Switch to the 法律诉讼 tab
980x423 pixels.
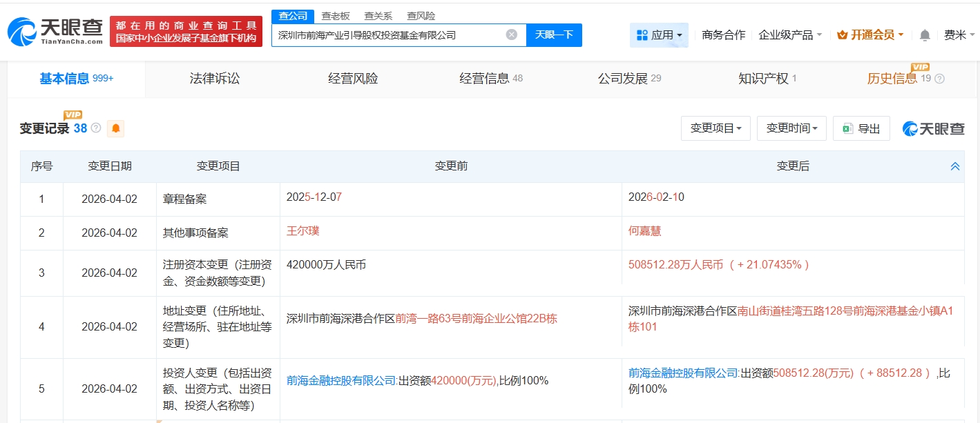215,79
